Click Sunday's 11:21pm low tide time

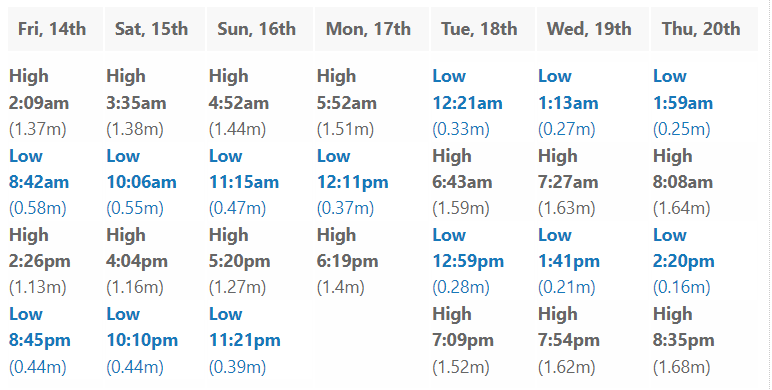coord(245,340)
